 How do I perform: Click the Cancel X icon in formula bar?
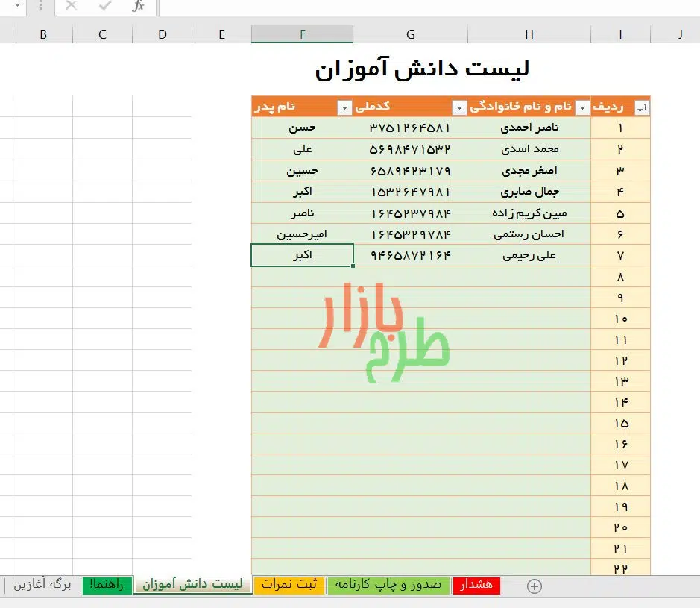71,7
